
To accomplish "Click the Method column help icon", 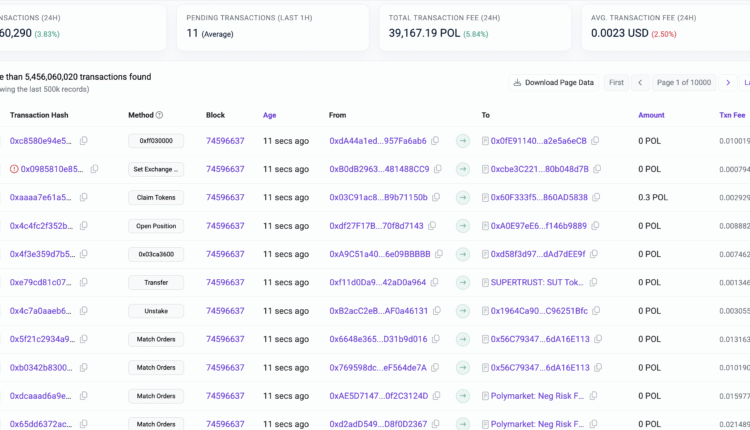I will point(160,115).
